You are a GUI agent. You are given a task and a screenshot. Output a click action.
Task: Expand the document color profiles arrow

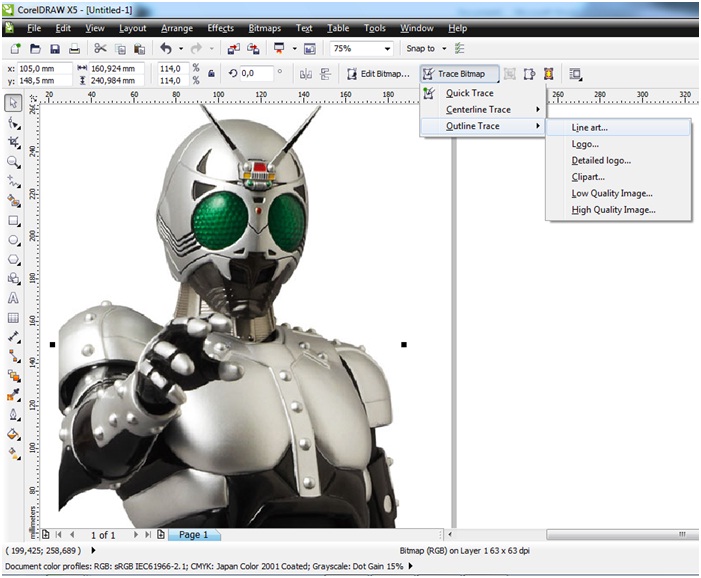click(x=410, y=566)
